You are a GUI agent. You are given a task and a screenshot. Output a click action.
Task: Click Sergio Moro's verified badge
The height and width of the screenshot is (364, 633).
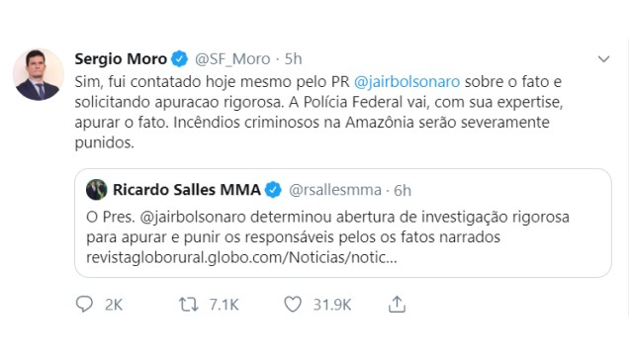179,59
